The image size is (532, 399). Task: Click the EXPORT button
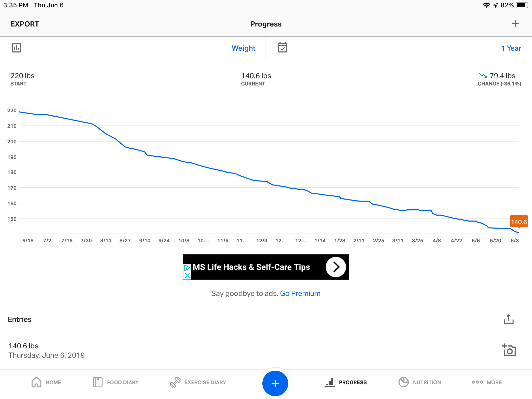point(25,24)
